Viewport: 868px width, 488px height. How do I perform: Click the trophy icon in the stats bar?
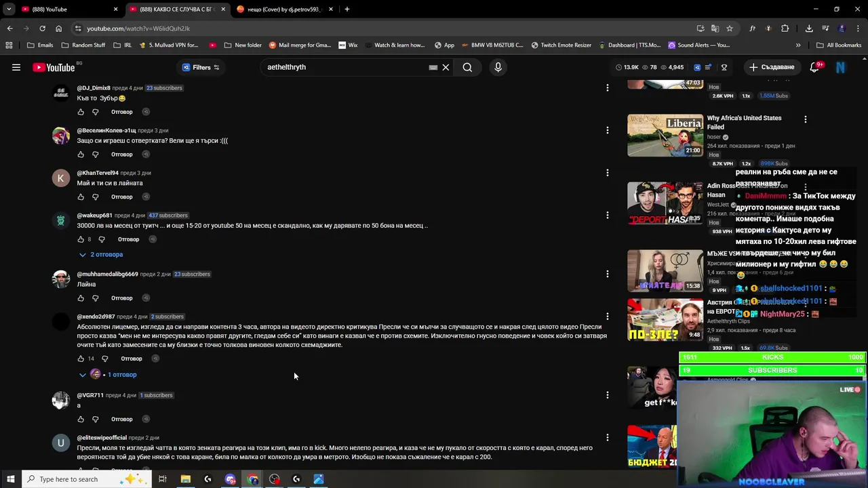click(x=724, y=67)
